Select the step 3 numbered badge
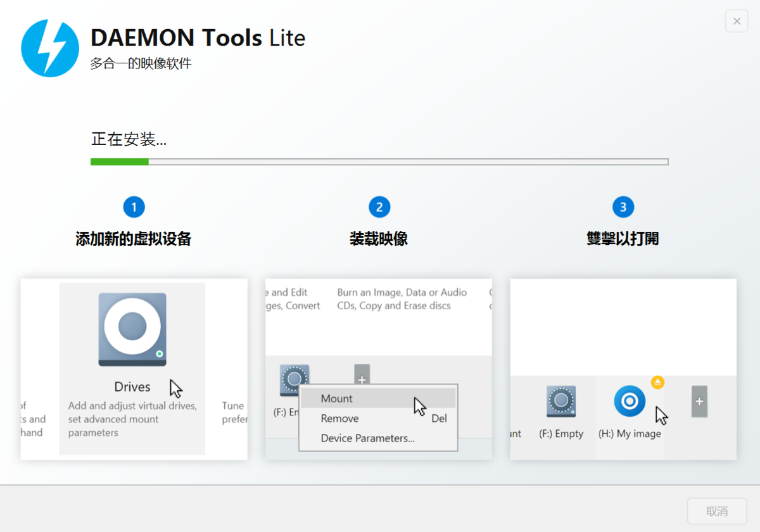 click(x=623, y=206)
